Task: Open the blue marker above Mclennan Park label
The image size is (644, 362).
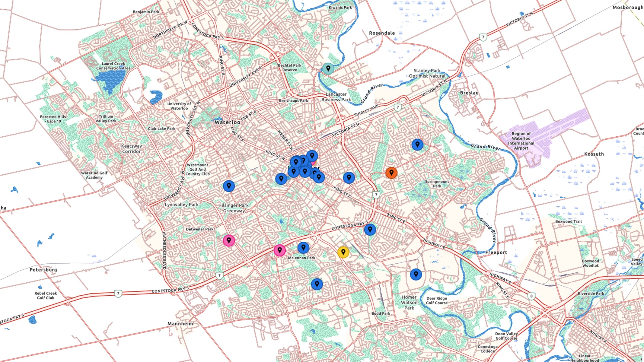Action: 303,248
